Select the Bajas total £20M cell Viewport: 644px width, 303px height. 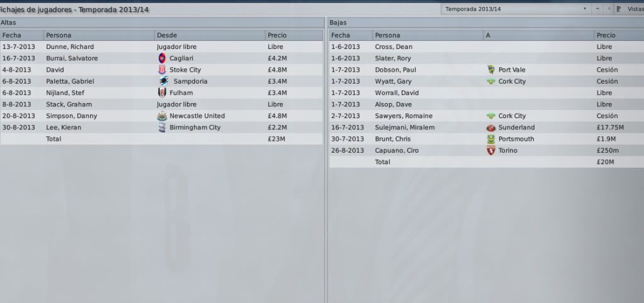(x=605, y=162)
